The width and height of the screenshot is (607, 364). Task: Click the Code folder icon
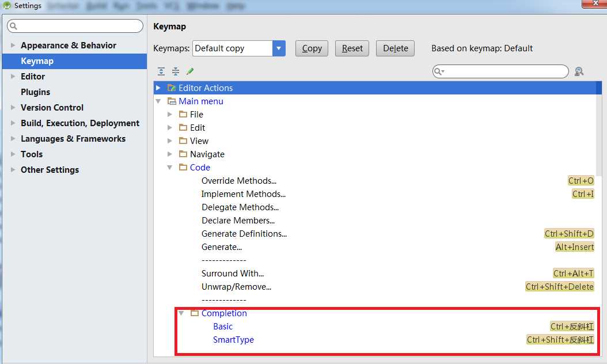[x=183, y=167]
